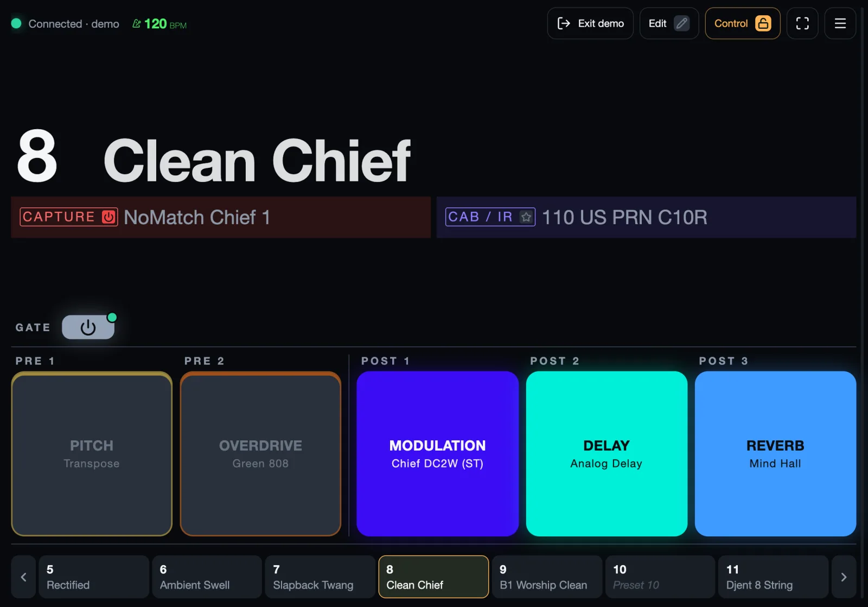Toggle the DELAY Analog Delay block
The width and height of the screenshot is (868, 607).
click(x=607, y=454)
